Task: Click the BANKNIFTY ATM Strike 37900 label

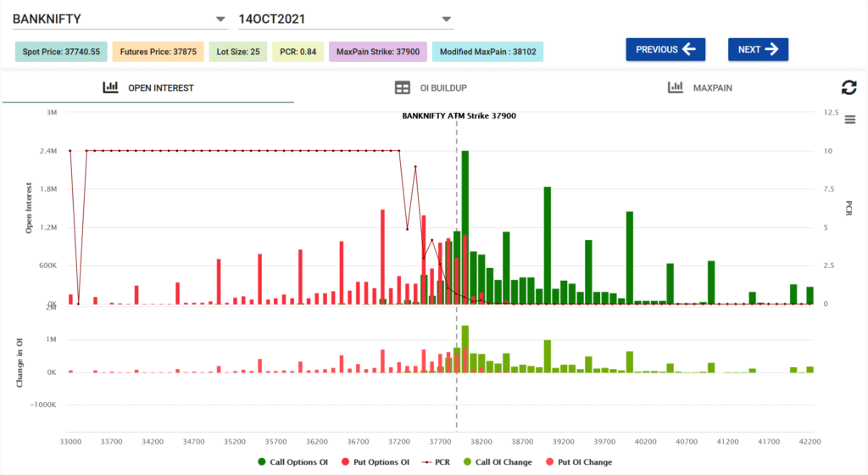Action: [459, 115]
